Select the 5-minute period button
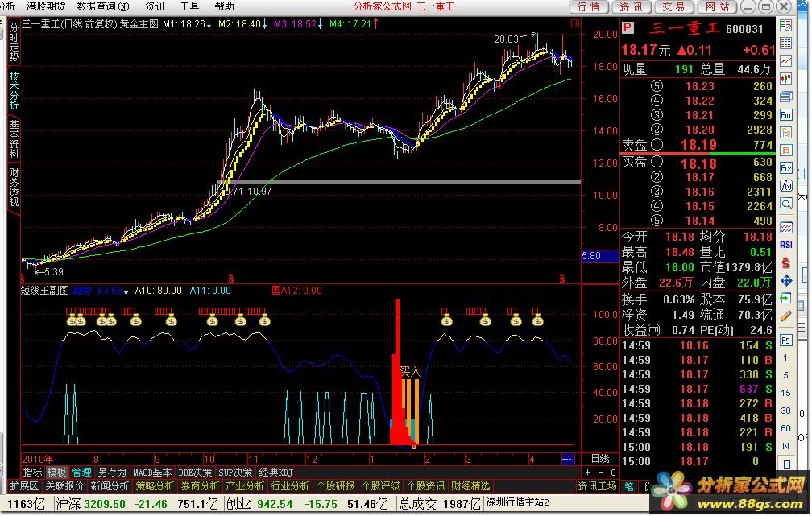The height and width of the screenshot is (516, 812). (786, 375)
